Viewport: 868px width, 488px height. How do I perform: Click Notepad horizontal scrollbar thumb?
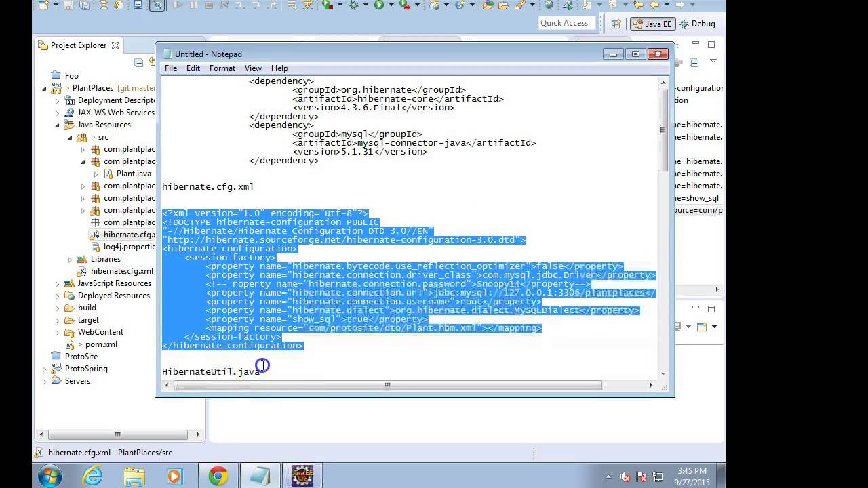click(387, 385)
